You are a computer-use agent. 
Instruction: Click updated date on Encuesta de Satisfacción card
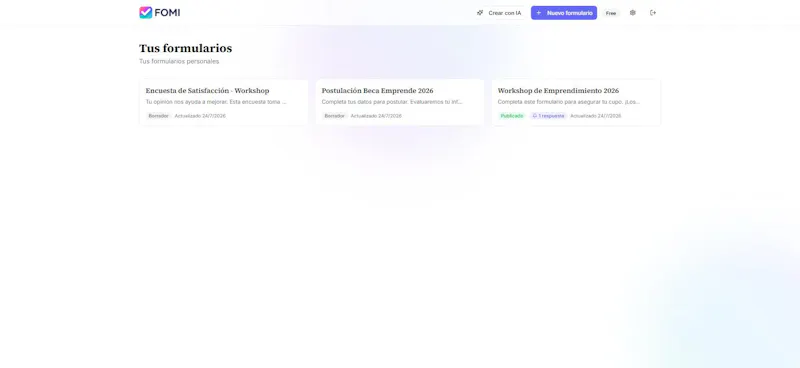[200, 116]
